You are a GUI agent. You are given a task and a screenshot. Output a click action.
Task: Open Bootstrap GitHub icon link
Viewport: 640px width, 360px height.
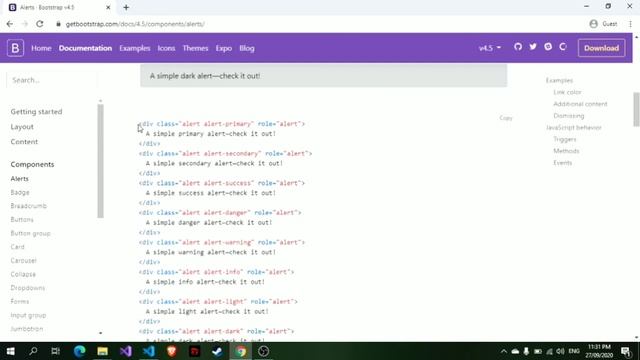tap(518, 47)
